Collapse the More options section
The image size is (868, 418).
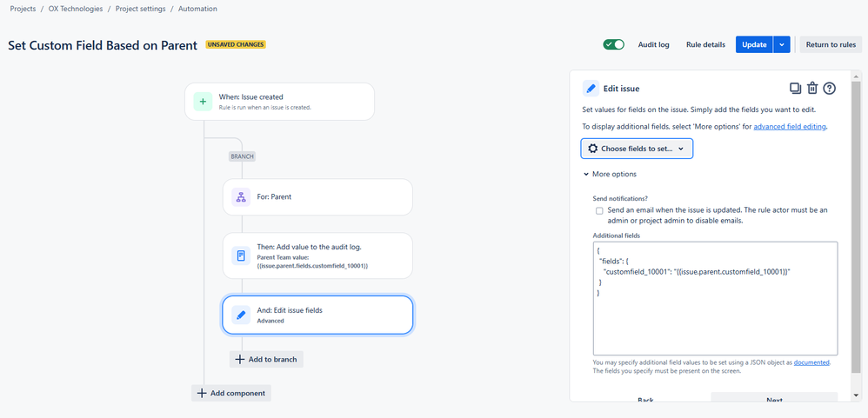(610, 174)
